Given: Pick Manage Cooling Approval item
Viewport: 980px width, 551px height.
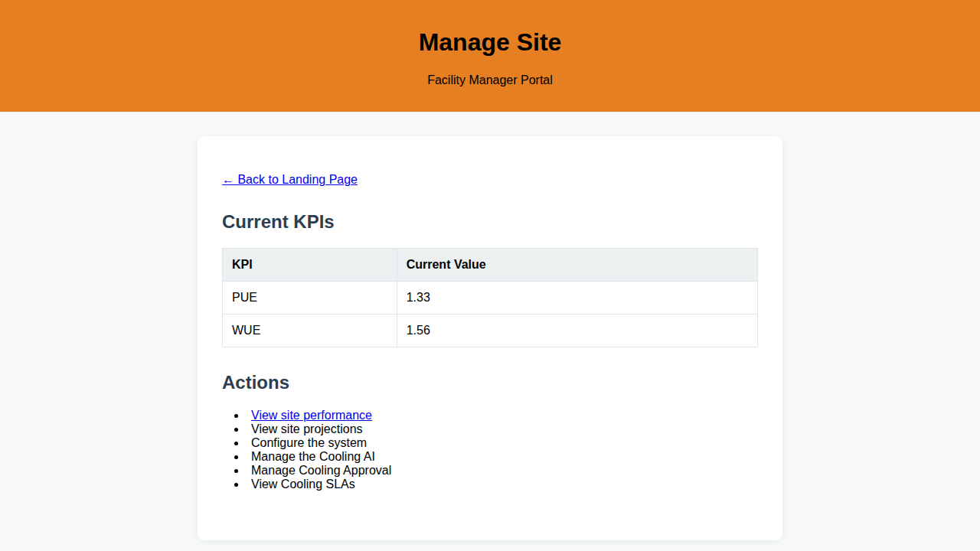Looking at the screenshot, I should (x=321, y=470).
